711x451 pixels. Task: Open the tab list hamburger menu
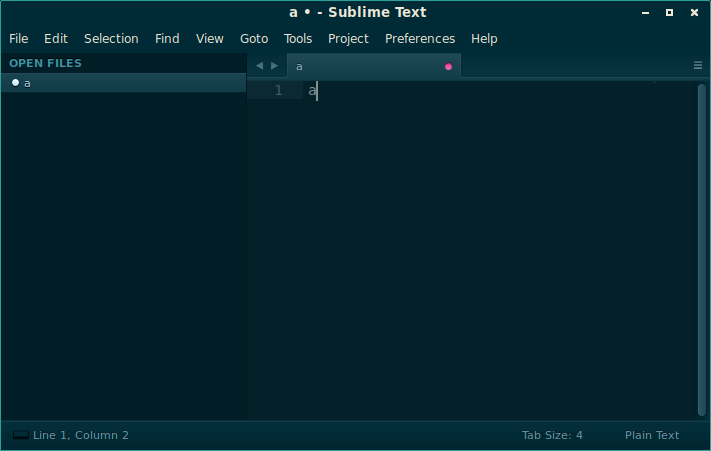coord(698,66)
